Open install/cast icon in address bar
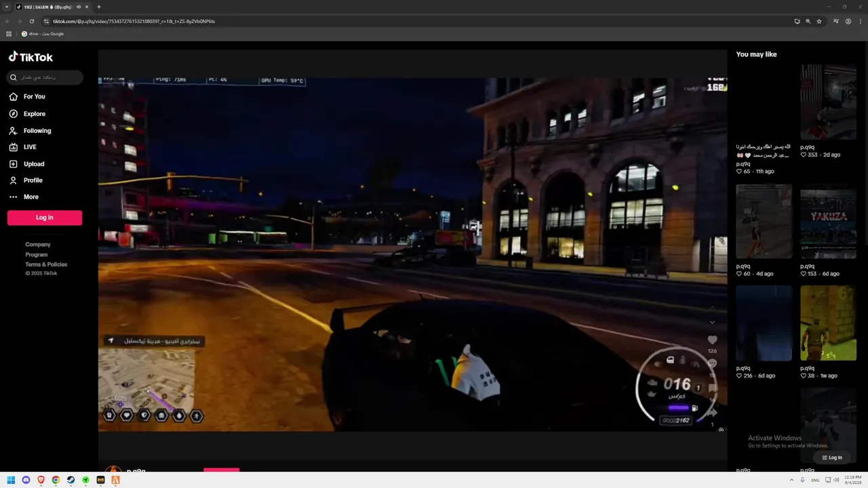Image resolution: width=868 pixels, height=488 pixels. point(797,21)
